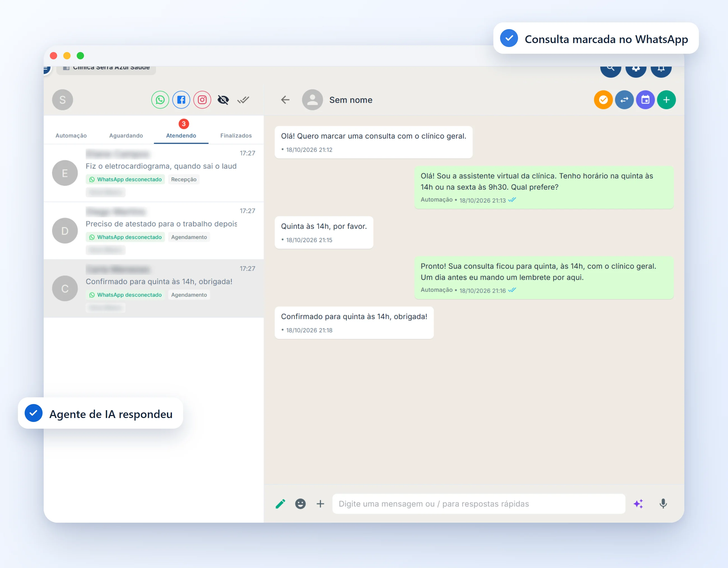Switch to the Automação tab
The image size is (728, 568).
[x=71, y=136]
